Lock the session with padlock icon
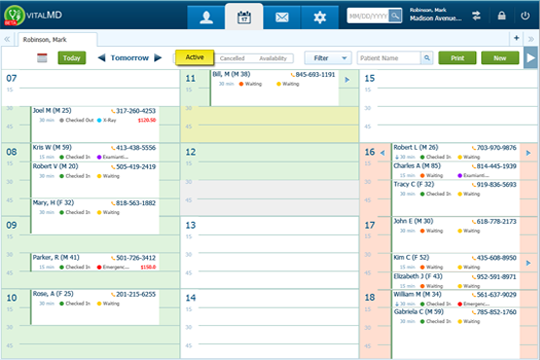Image resolution: width=540 pixels, height=360 pixels. point(502,16)
